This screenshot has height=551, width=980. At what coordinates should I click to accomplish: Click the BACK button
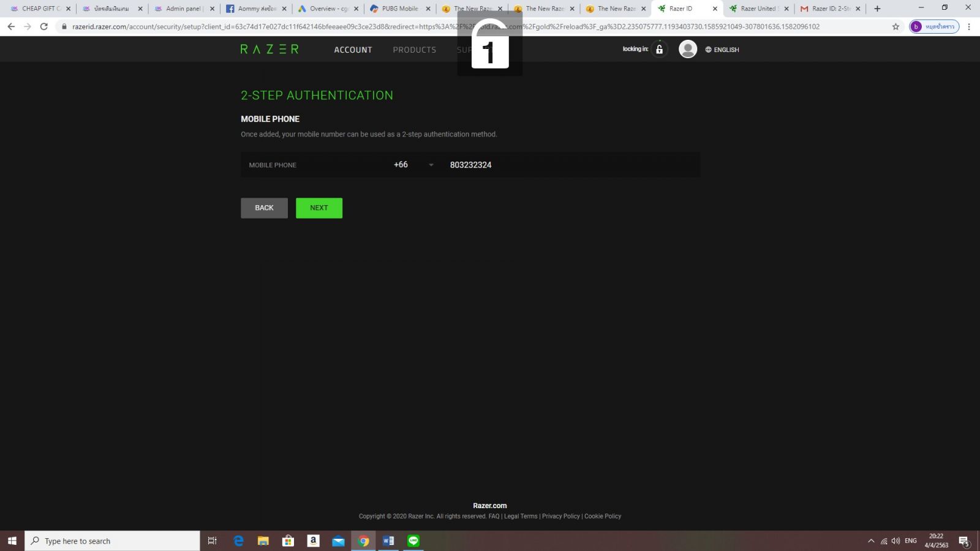[264, 208]
